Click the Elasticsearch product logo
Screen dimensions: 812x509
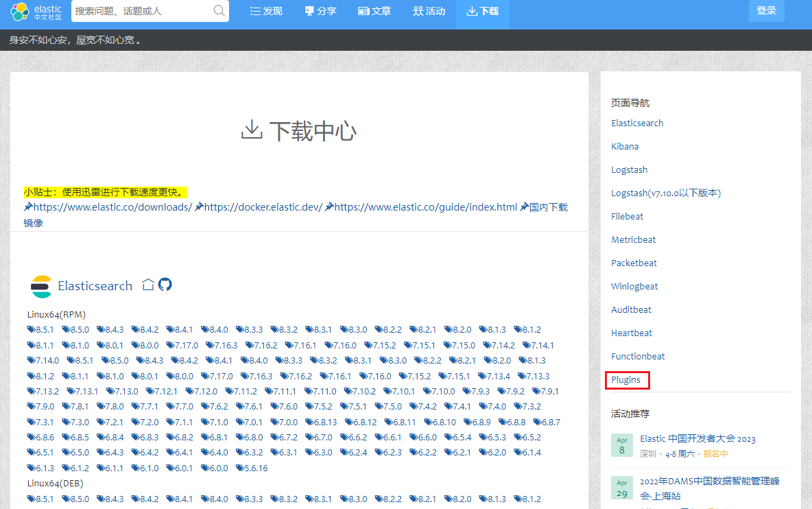point(41,286)
